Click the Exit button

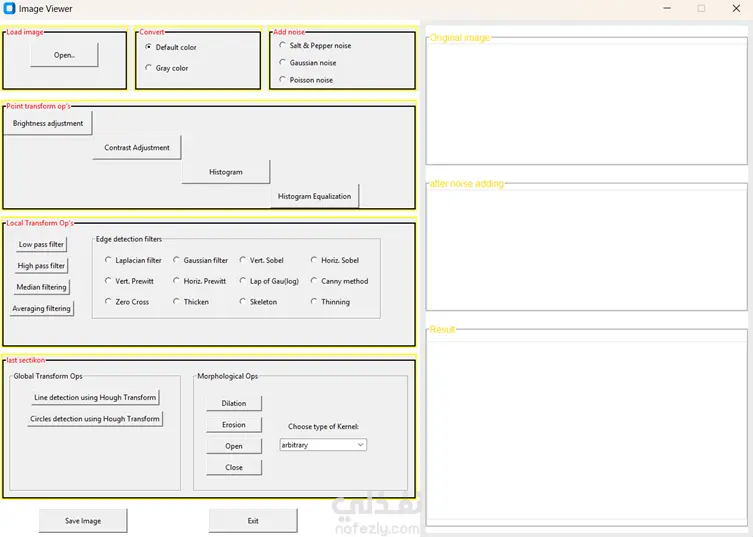(253, 521)
